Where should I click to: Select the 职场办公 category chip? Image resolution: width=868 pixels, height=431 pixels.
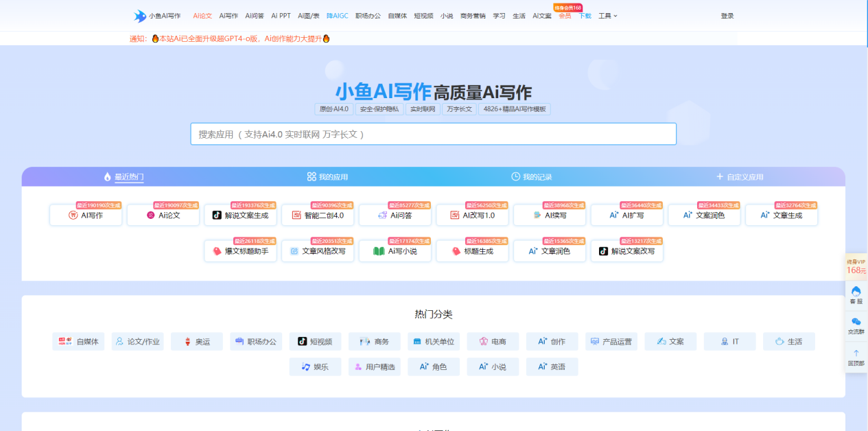(256, 341)
